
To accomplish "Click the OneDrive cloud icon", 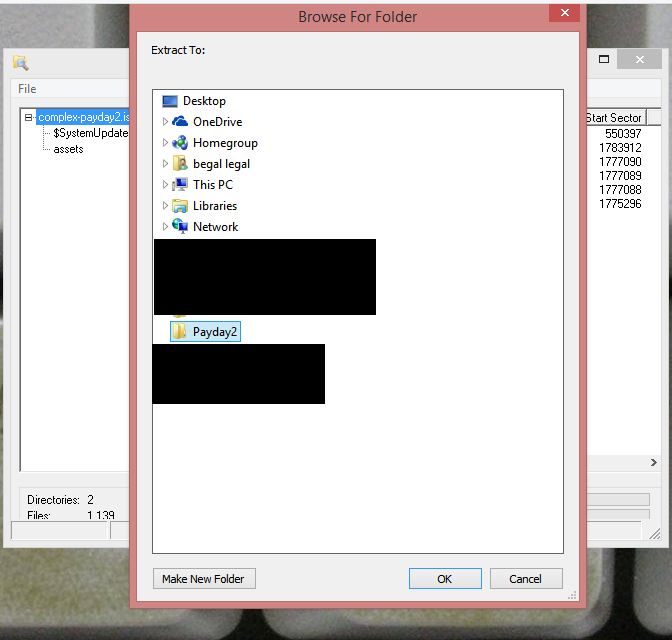I will pos(180,122).
